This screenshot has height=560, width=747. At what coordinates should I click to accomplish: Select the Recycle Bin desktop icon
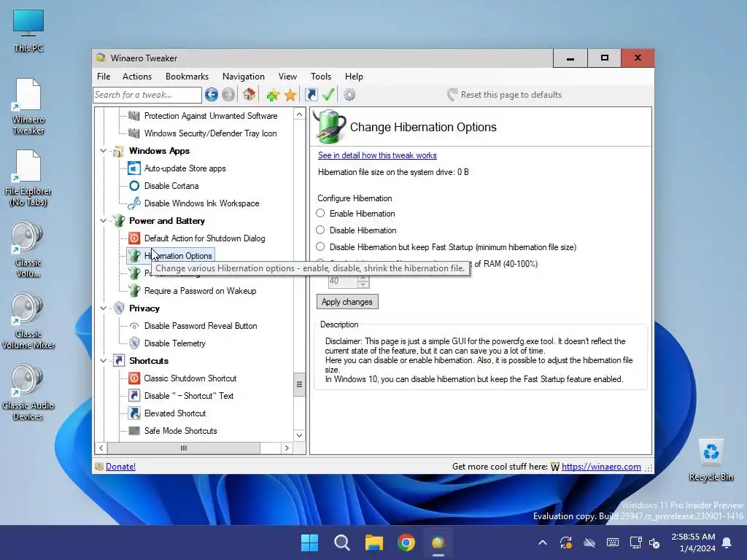711,459
